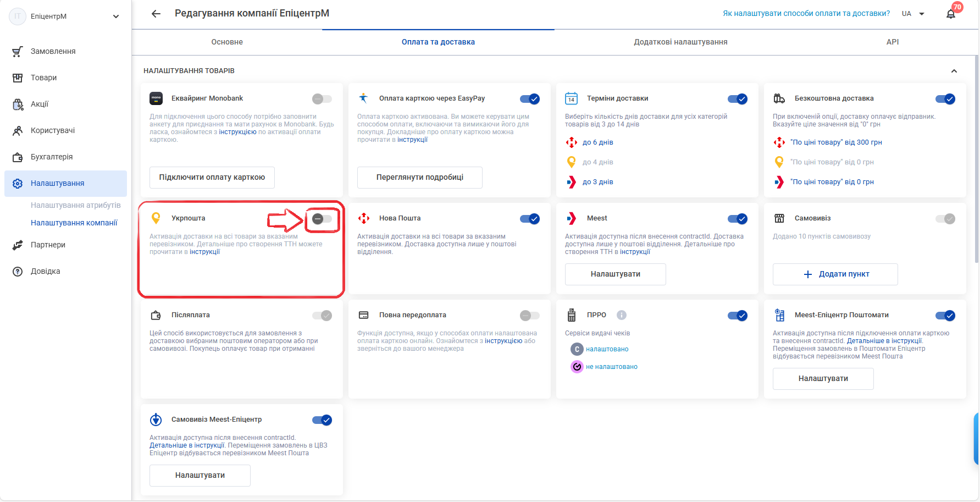The image size is (980, 502).
Task: Toggle the ПРРО switch
Action: click(x=738, y=316)
